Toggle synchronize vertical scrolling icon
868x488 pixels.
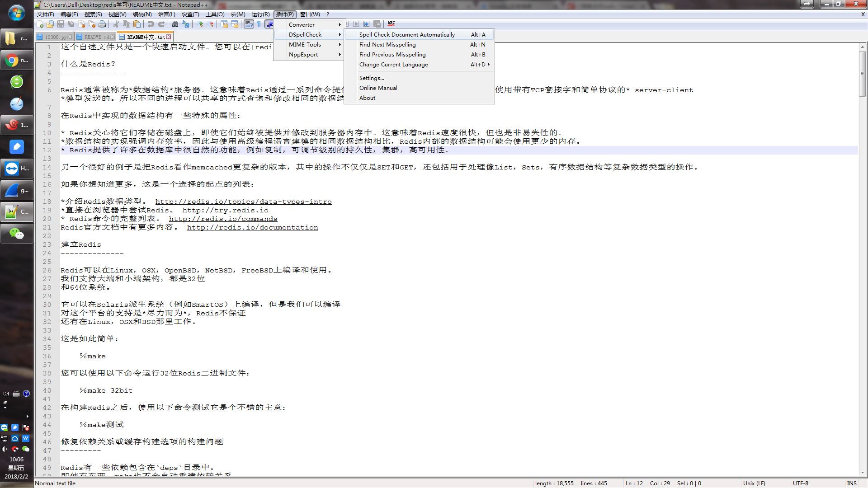pyautogui.click(x=224, y=24)
